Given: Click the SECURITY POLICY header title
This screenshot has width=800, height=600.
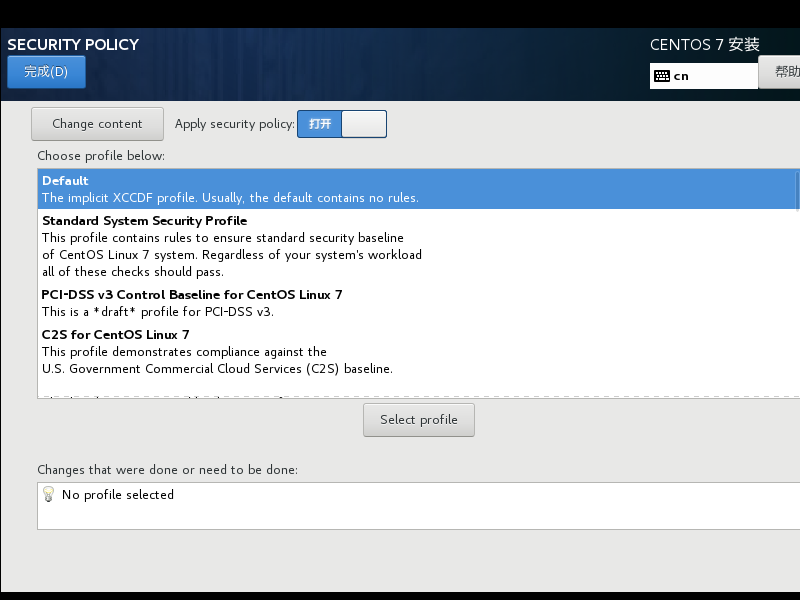Looking at the screenshot, I should [73, 44].
